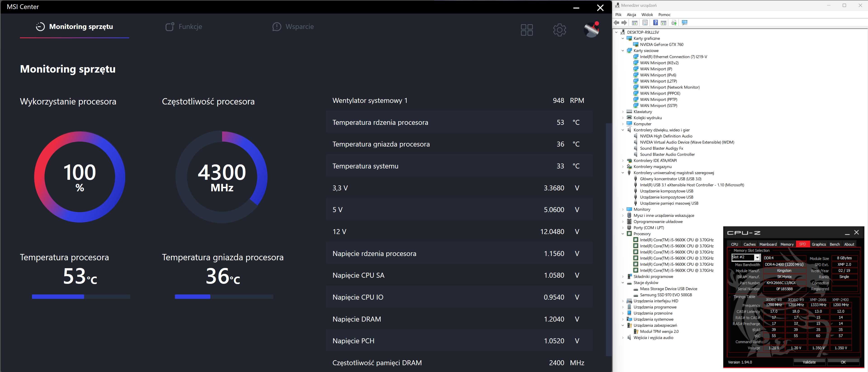Select Intel(R) Ethernet Connection (7) I219-V
This screenshot has width=868, height=372.
point(673,57)
